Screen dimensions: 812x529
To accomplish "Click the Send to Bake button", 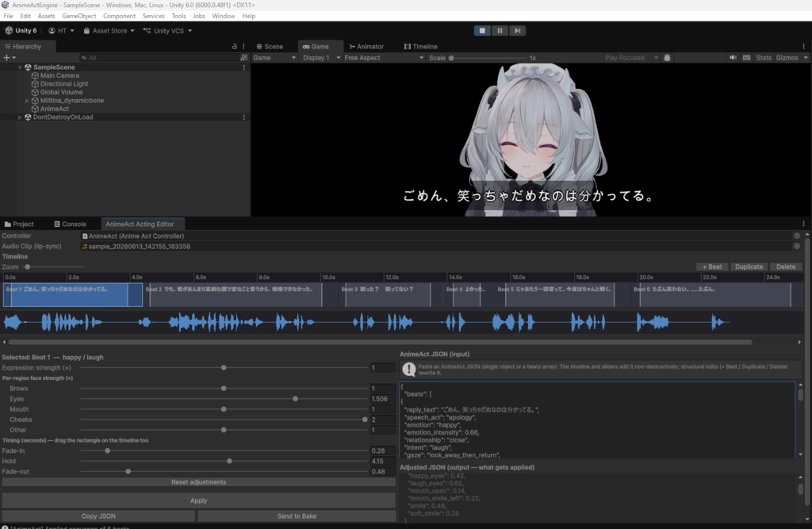I will [297, 516].
